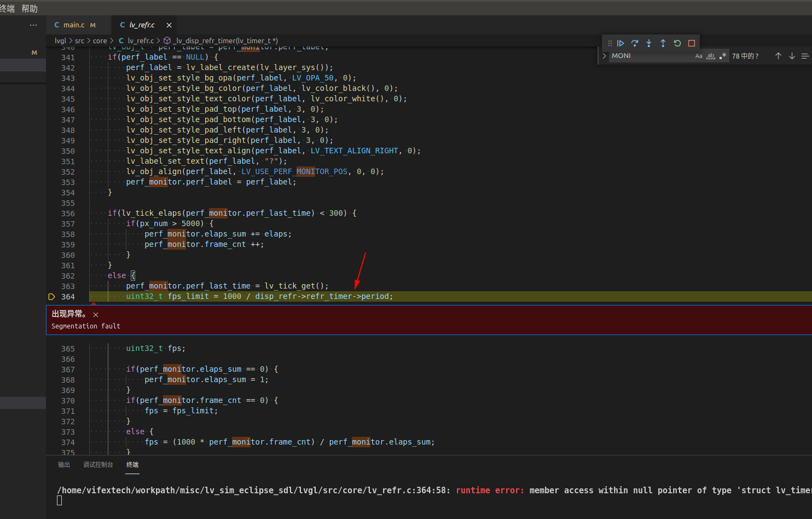
Task: Click the Step Out debug icon
Action: coord(663,43)
